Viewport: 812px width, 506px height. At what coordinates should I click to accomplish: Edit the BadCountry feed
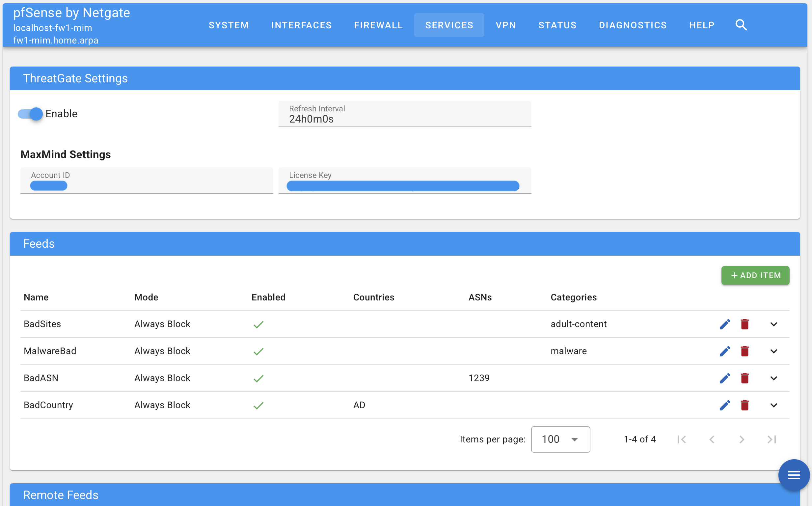coord(725,405)
